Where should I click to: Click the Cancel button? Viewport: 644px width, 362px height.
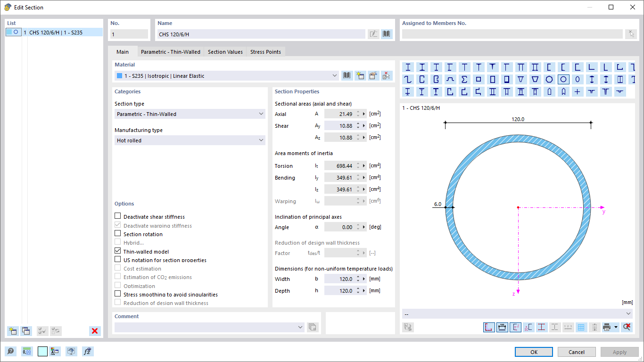(x=577, y=352)
